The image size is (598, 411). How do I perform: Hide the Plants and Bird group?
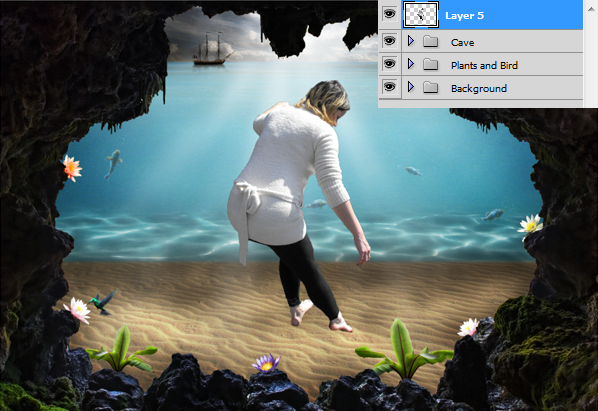[x=389, y=64]
